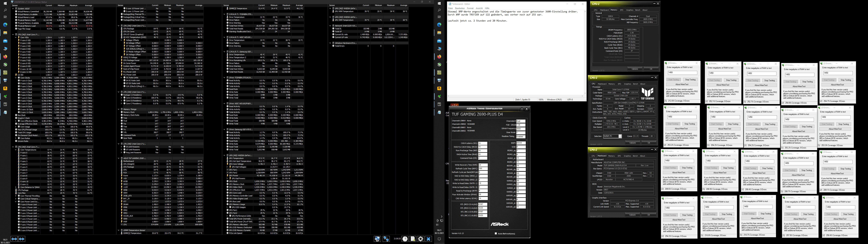The image size is (868, 244).
Task: Open Bench tab in CPU-Z processor window
Action: pos(636,84)
